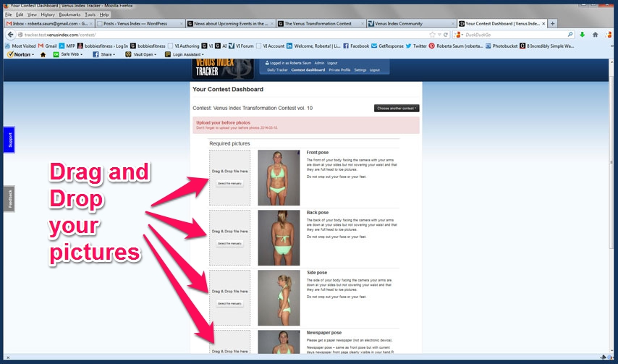This screenshot has height=364, width=618.
Task: Open the VI Forum bookmark
Action: pyautogui.click(x=241, y=46)
